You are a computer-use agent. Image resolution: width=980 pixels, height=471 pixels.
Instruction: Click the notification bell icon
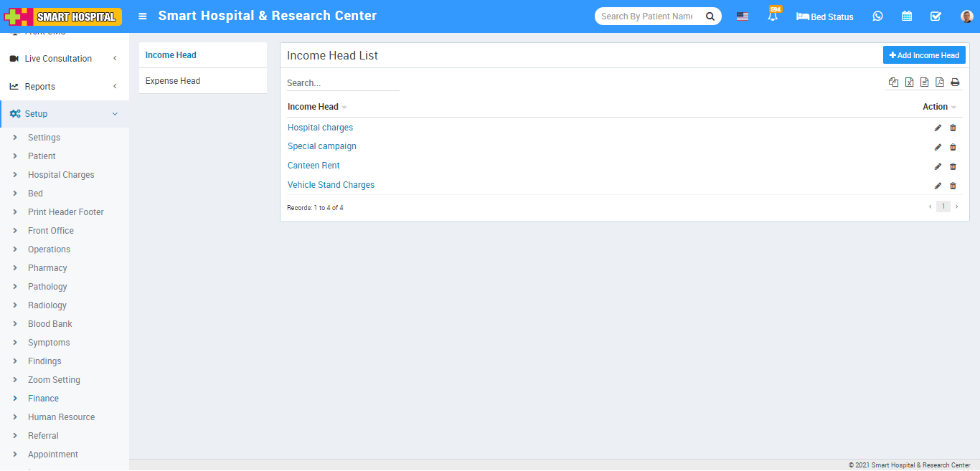tap(773, 16)
